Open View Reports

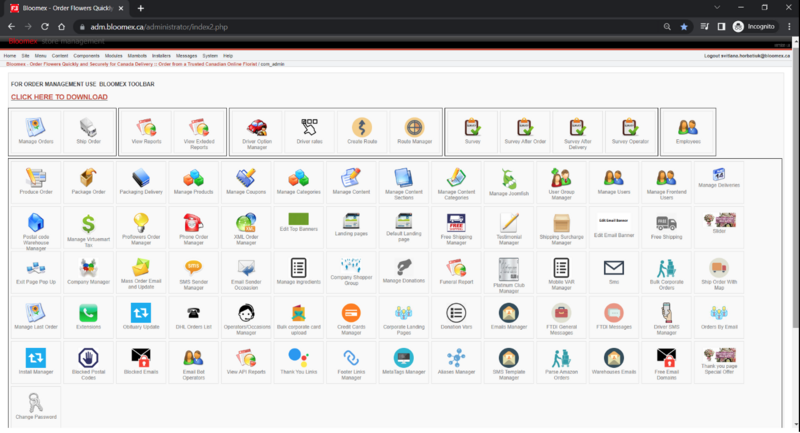click(146, 132)
